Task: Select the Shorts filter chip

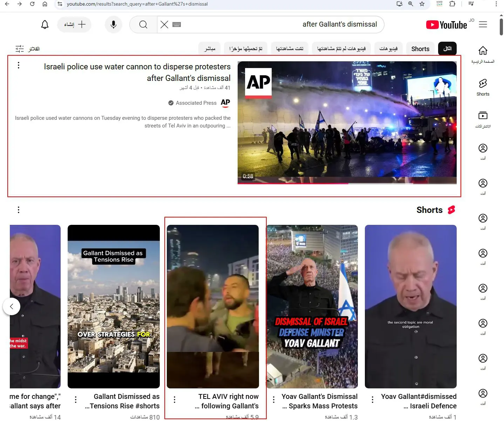Action: [420, 49]
